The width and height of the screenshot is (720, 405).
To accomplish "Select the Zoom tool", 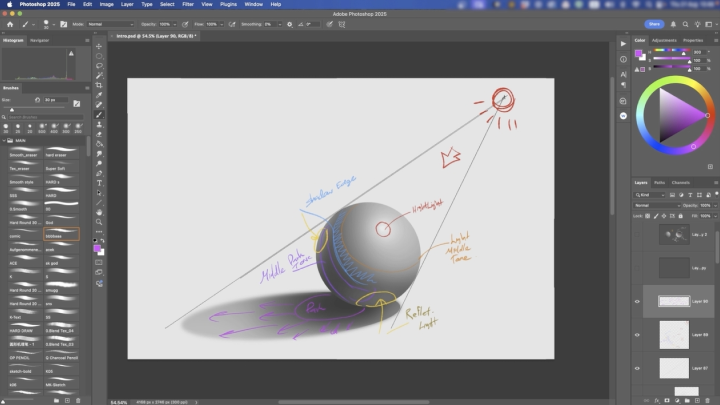I will pyautogui.click(x=99, y=221).
